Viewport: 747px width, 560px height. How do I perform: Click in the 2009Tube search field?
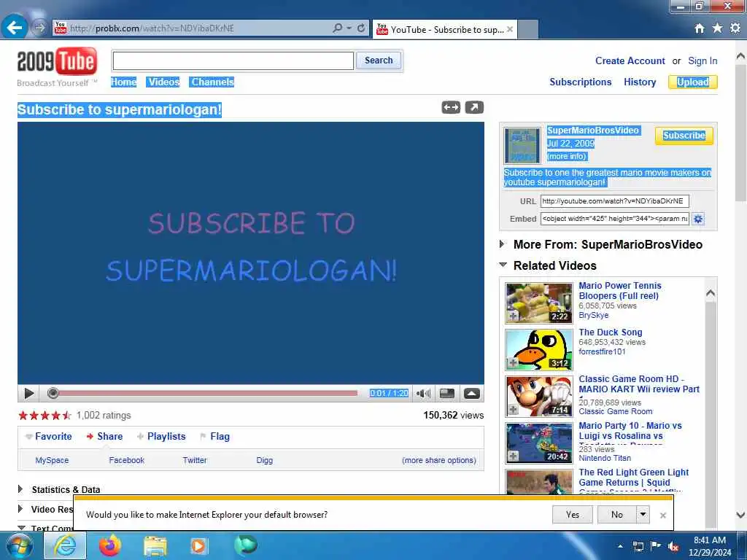[x=233, y=61]
